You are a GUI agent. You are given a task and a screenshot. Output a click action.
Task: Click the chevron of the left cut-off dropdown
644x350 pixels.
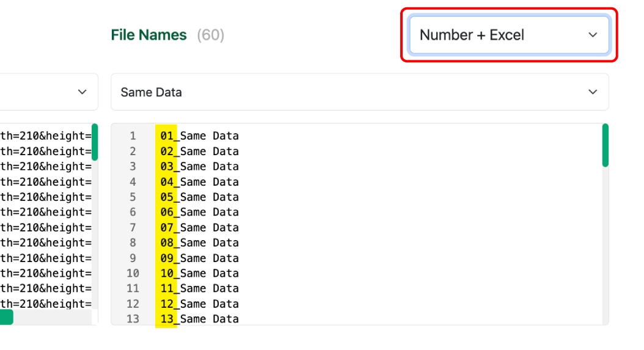coord(82,92)
